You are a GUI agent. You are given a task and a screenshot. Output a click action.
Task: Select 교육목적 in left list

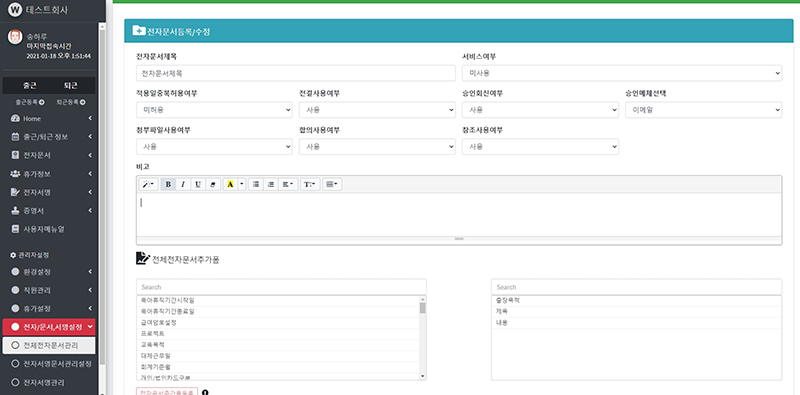pyautogui.click(x=278, y=345)
